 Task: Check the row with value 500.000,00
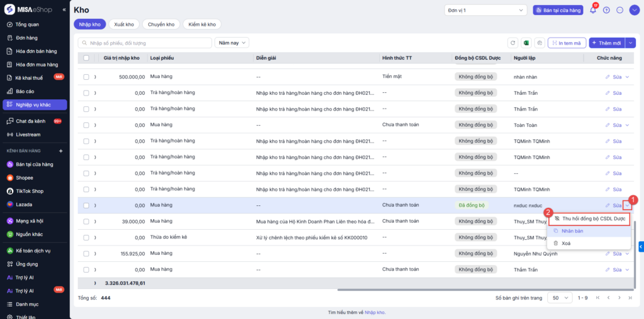click(x=86, y=76)
